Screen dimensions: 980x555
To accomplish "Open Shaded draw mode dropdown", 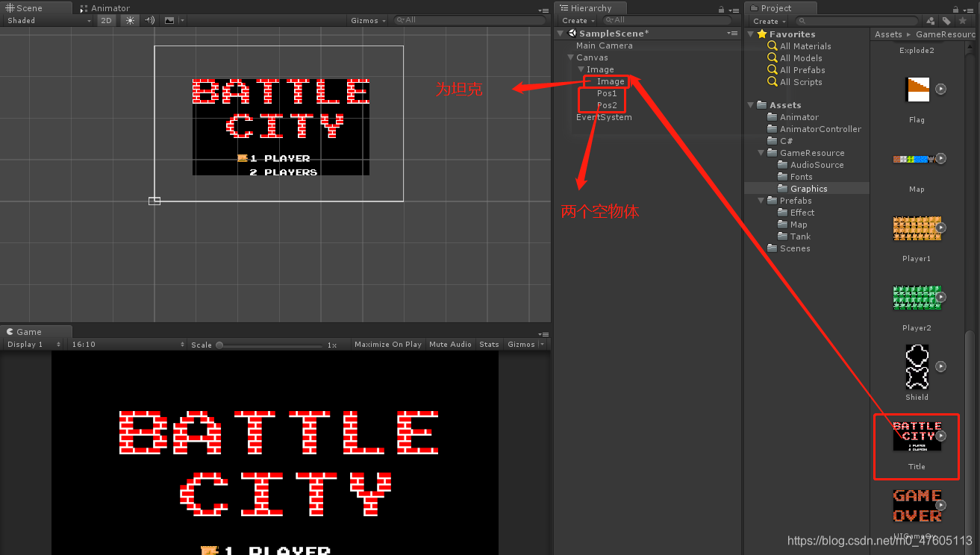I will click(48, 21).
